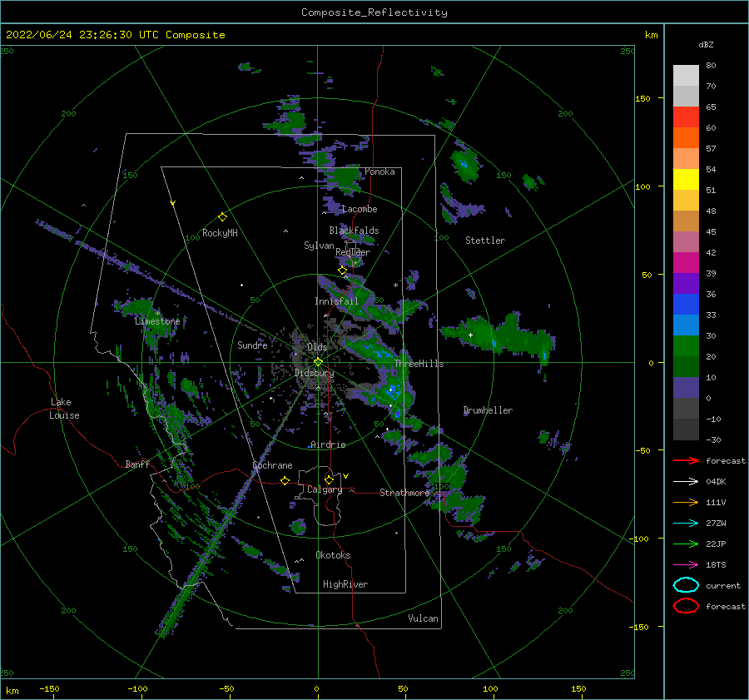Click the yellow 51 dBZ color swatch

click(x=686, y=179)
